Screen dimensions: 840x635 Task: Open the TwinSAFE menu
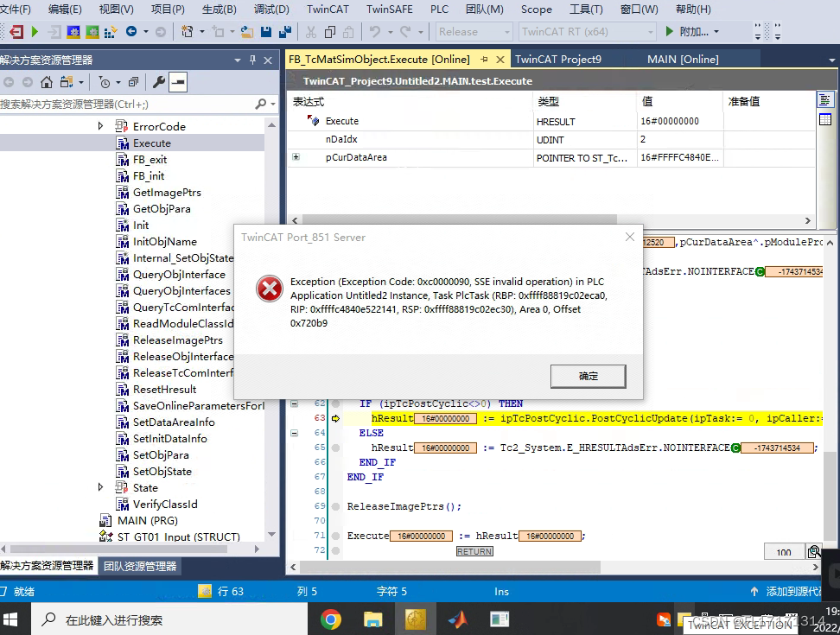click(390, 10)
